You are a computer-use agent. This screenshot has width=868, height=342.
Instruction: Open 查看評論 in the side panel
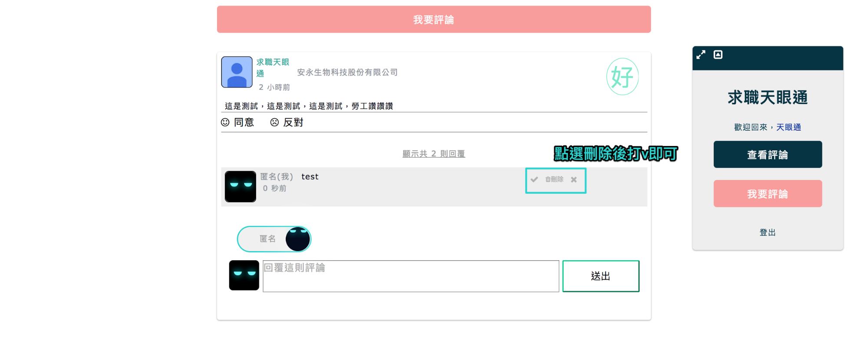pos(768,154)
